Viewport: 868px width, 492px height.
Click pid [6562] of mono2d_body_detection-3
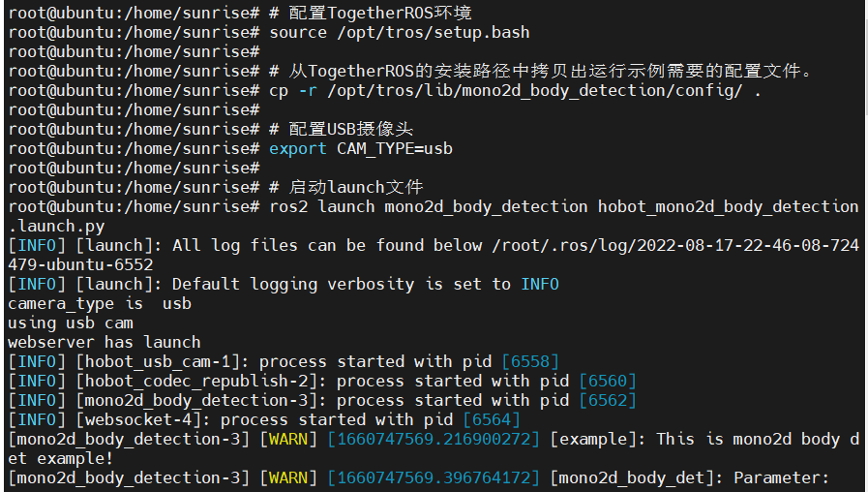point(608,401)
